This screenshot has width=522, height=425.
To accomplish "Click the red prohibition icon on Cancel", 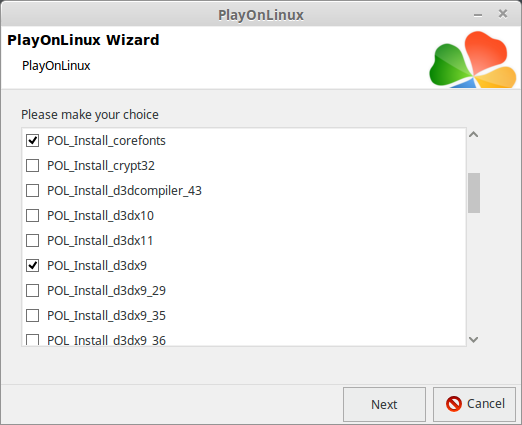I will [x=454, y=404].
